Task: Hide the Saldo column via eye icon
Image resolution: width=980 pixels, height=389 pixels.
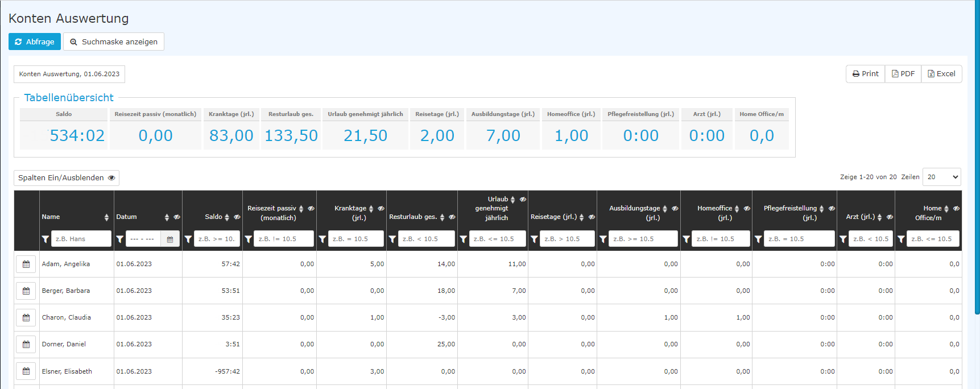Action: (237, 217)
